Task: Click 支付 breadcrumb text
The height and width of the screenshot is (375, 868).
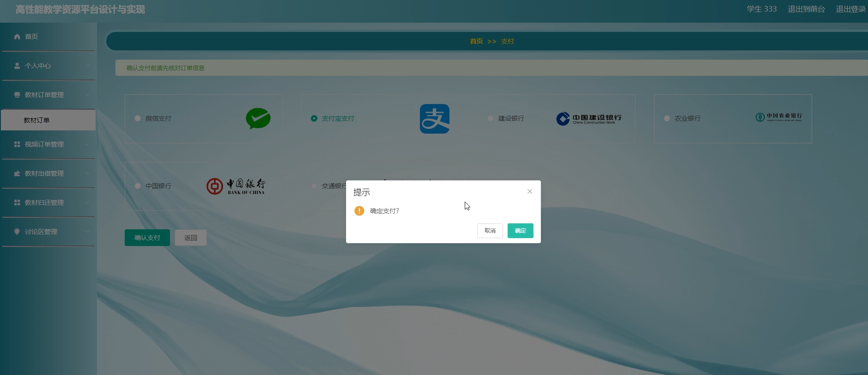Action: [508, 41]
